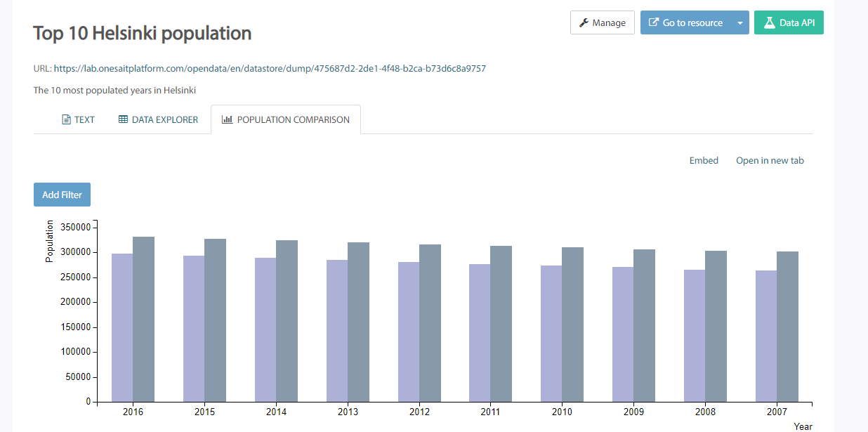Click the light purple 2016 bar
Image resolution: width=868 pixels, height=432 pixels.
click(122, 327)
